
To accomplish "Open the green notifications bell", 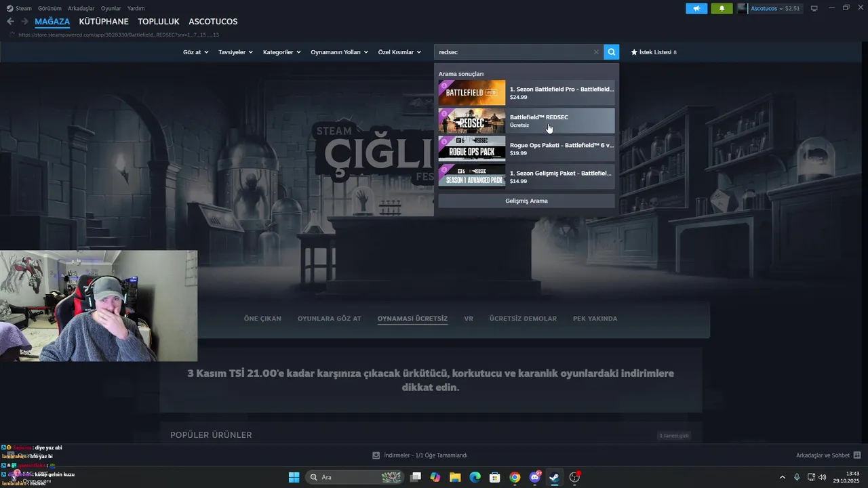I will (x=722, y=8).
